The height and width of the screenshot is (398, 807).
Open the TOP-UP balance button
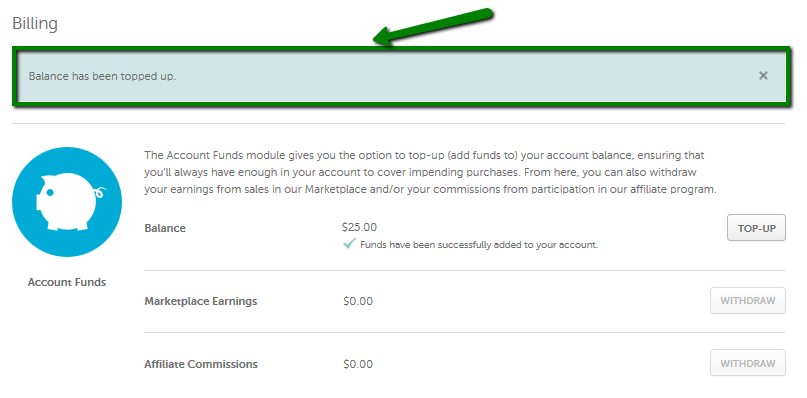756,228
